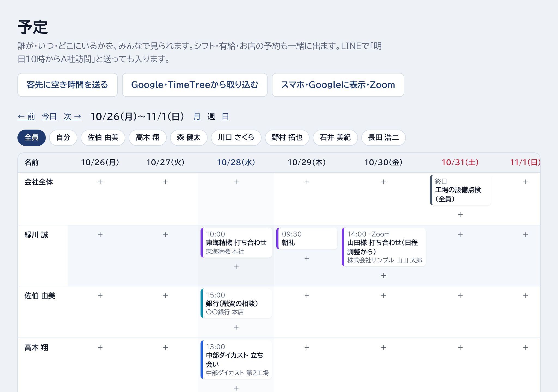Switch to day view 日
558x392 pixels.
(225, 117)
